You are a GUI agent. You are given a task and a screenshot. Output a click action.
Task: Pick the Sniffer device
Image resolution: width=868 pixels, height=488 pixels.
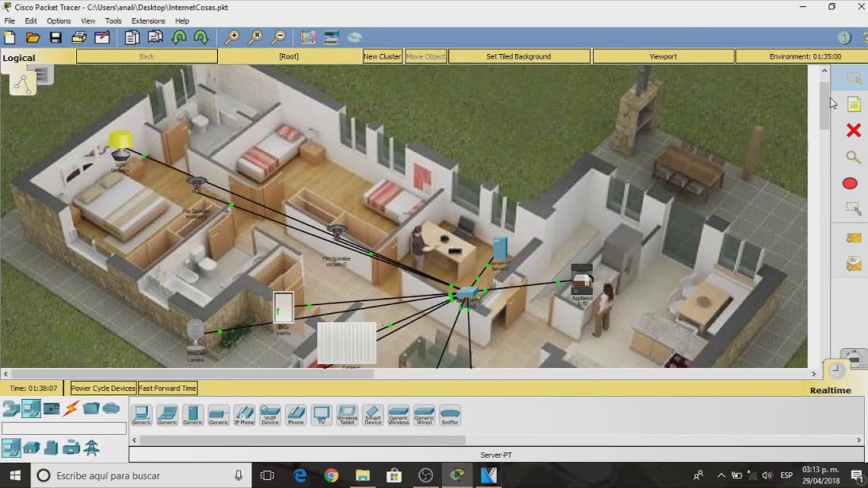tap(450, 415)
